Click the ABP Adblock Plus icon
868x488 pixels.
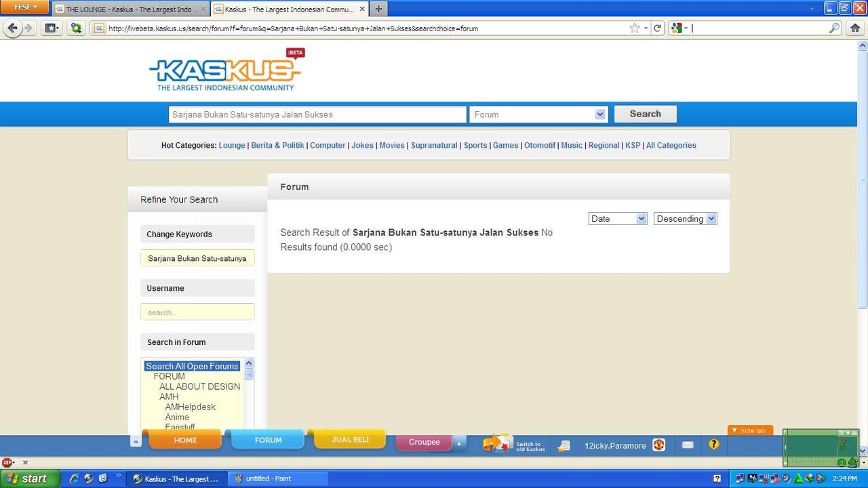pos(7,462)
